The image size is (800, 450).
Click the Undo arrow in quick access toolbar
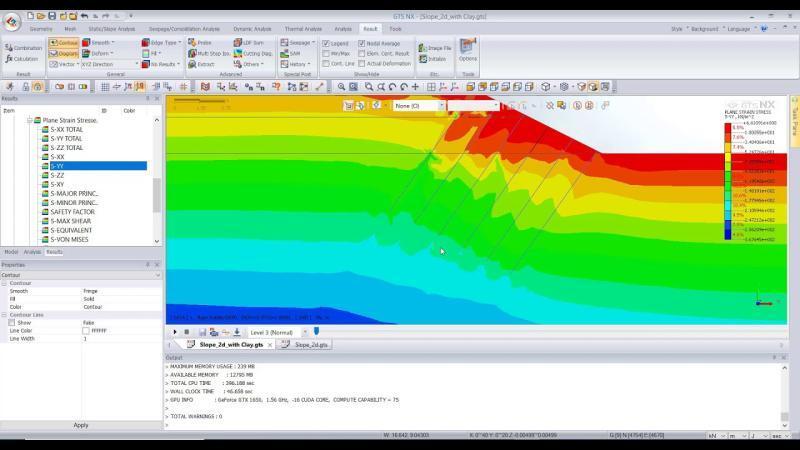(x=85, y=16)
